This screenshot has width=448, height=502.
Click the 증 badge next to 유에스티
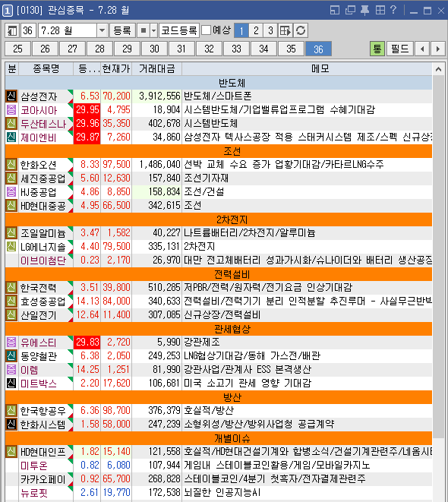pos(11,343)
